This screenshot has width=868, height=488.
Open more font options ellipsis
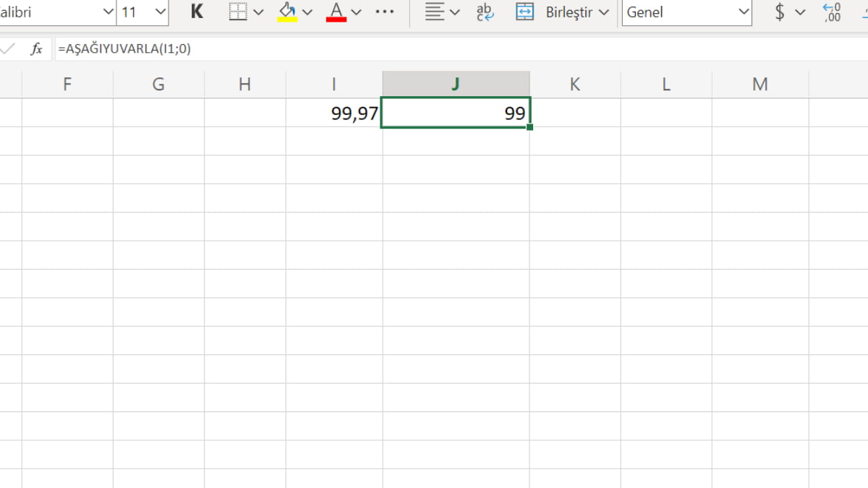385,12
